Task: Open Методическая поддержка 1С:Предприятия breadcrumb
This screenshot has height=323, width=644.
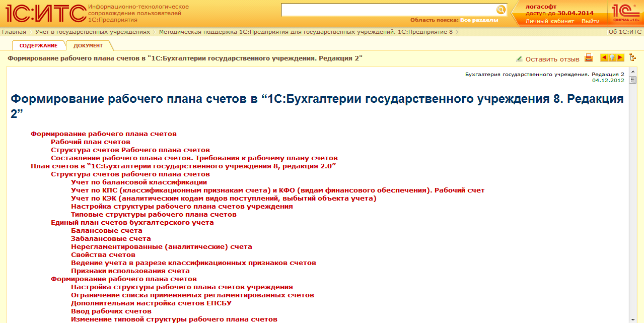Action: pyautogui.click(x=306, y=32)
